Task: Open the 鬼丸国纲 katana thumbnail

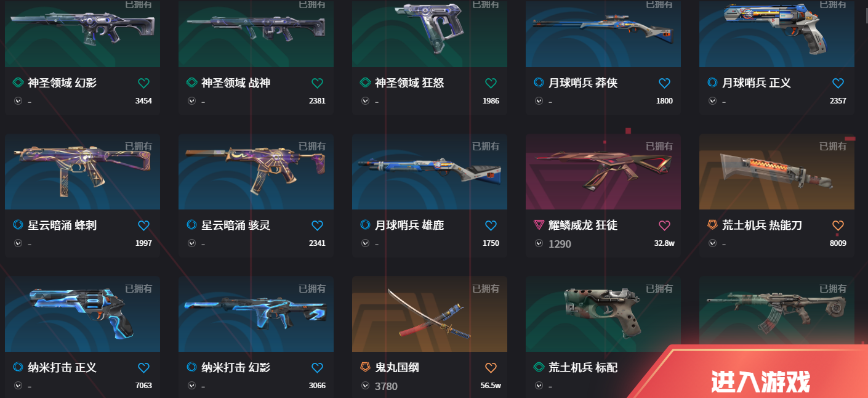Action: pyautogui.click(x=430, y=314)
